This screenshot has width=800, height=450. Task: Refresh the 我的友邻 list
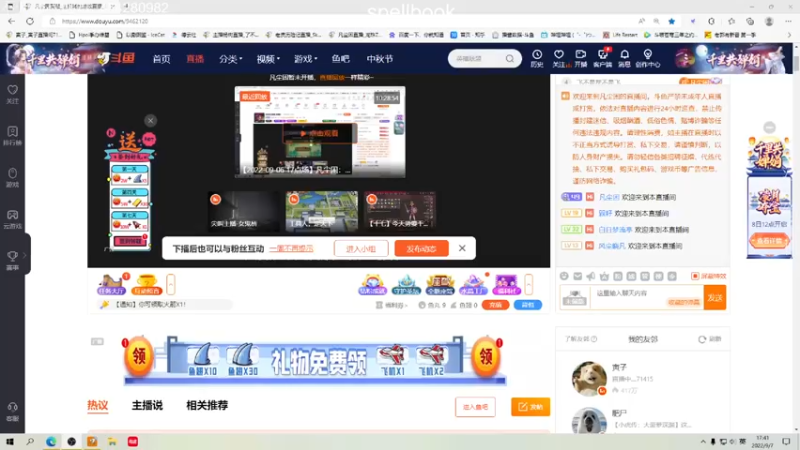click(710, 339)
